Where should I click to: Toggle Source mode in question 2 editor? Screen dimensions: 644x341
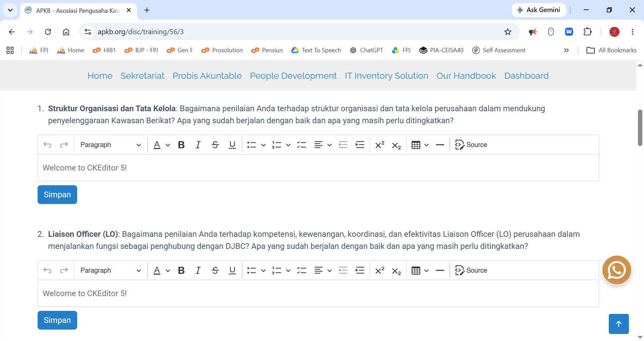click(471, 270)
